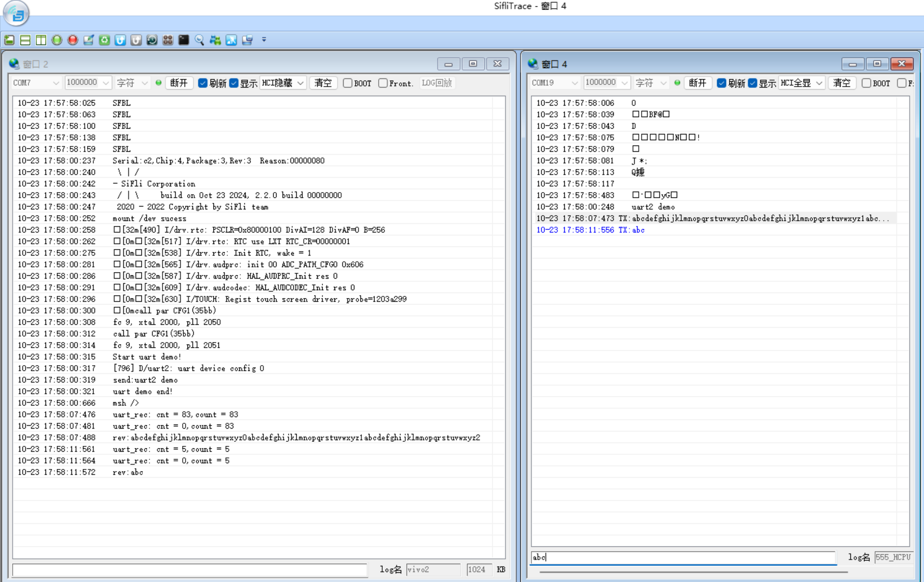Click the blue U-turn arrow icon

[x=120, y=40]
